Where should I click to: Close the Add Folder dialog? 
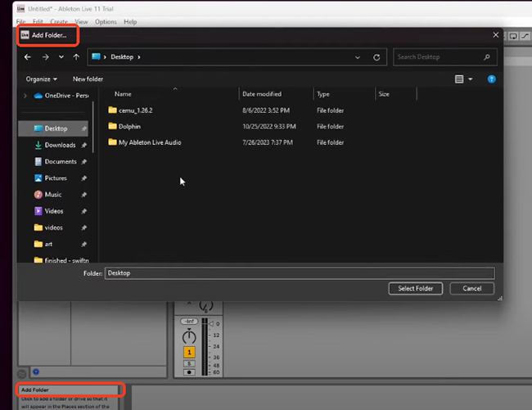click(496, 35)
